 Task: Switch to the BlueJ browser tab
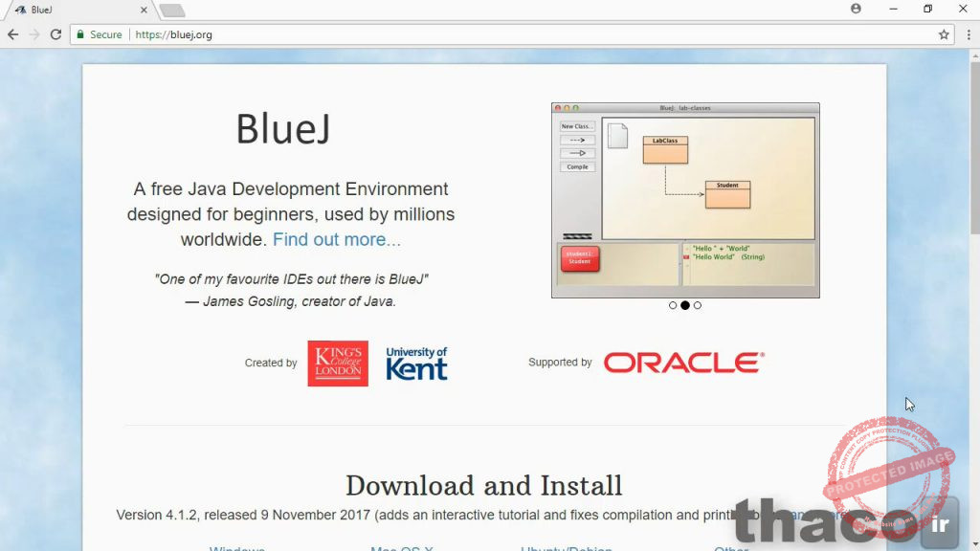click(x=77, y=10)
